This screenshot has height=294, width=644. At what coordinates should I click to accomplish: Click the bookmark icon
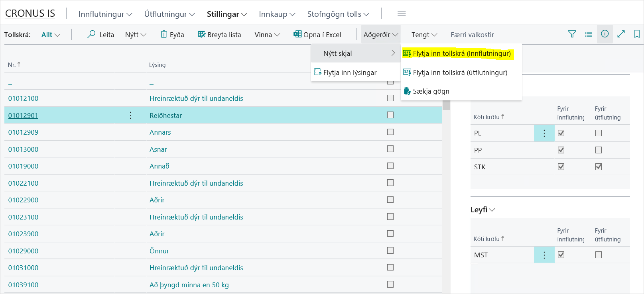click(637, 34)
